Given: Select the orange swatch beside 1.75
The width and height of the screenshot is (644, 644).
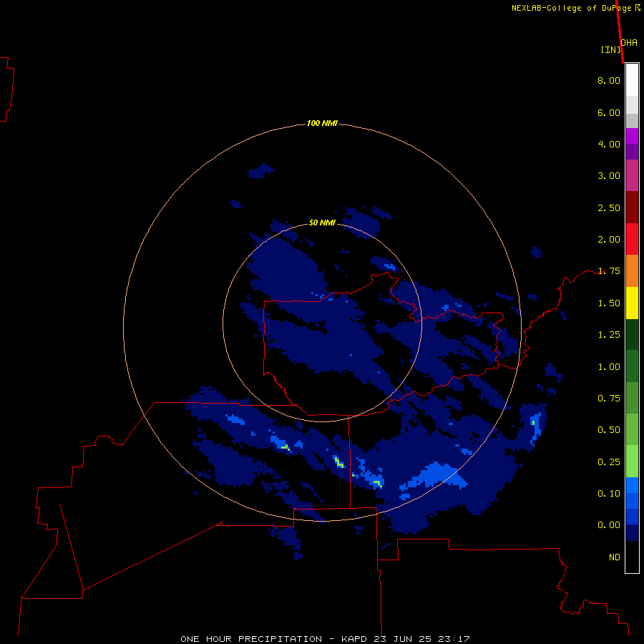Looking at the screenshot, I should coord(632,271).
